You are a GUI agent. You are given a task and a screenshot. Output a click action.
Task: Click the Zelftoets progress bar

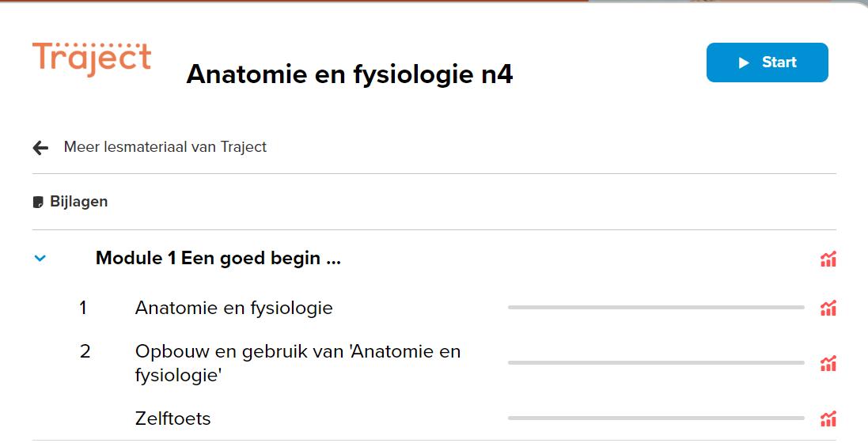click(x=655, y=418)
